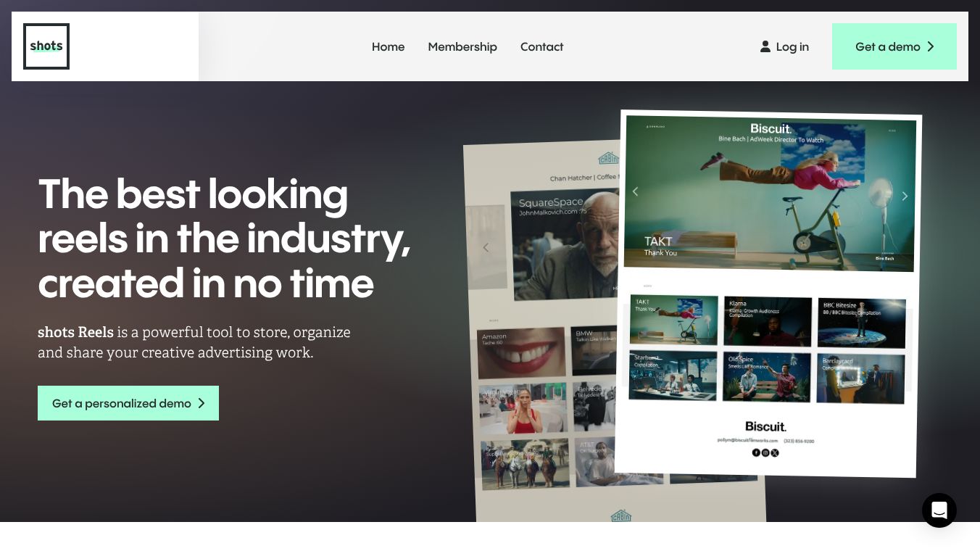Image resolution: width=980 pixels, height=551 pixels.
Task: Click the Log in link
Action: click(784, 46)
